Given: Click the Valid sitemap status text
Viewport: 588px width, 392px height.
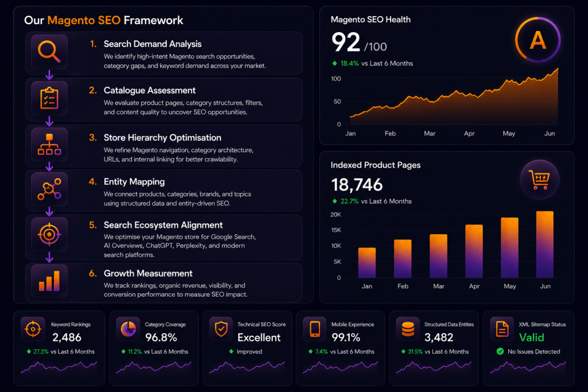Looking at the screenshot, I should pyautogui.click(x=531, y=337).
